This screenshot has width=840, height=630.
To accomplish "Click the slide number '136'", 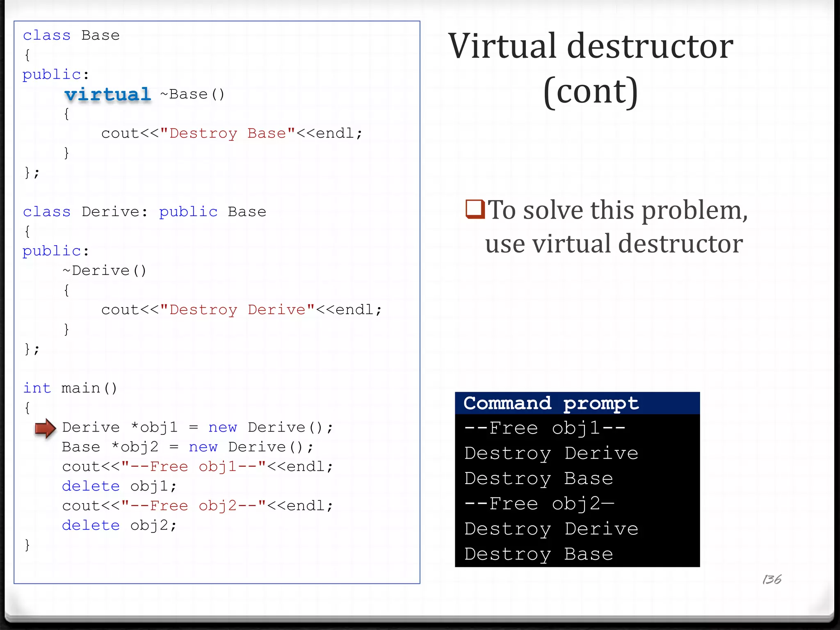I will [772, 580].
